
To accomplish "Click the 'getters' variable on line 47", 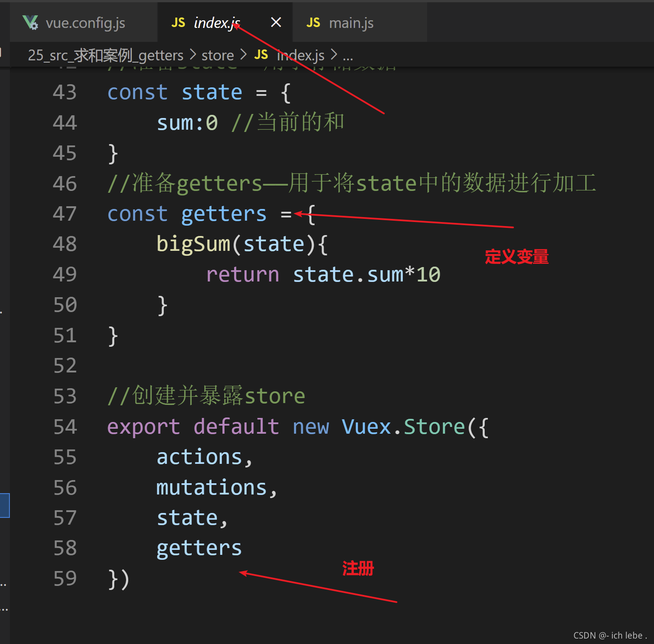I will click(x=224, y=215).
